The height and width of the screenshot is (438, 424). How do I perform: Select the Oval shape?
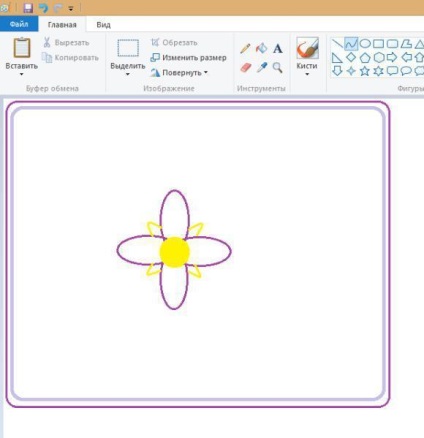pos(365,44)
